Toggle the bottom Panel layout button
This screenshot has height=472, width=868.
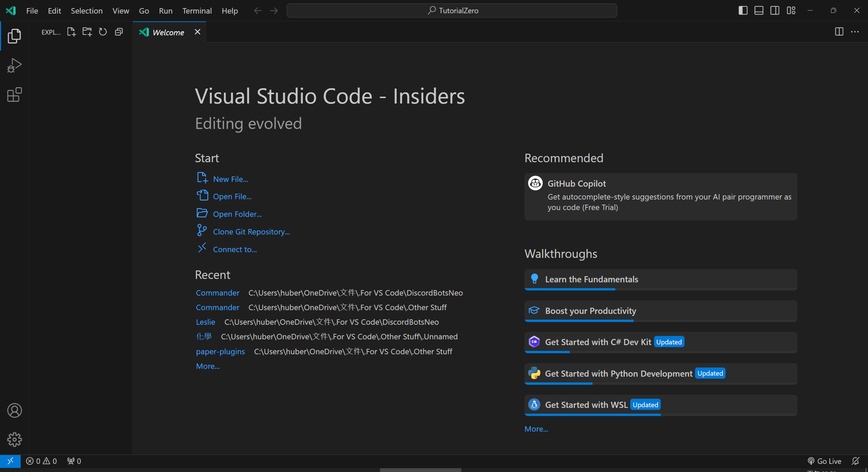point(759,10)
